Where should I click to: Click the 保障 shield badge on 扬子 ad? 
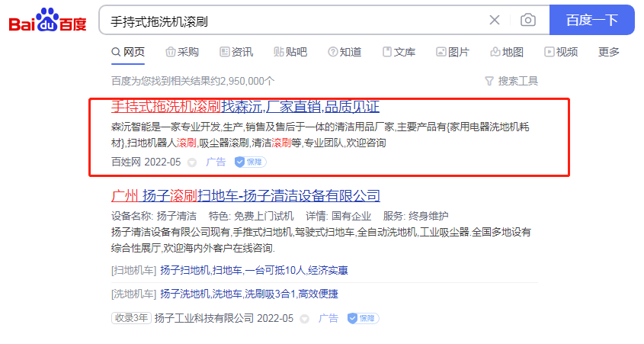tap(363, 318)
